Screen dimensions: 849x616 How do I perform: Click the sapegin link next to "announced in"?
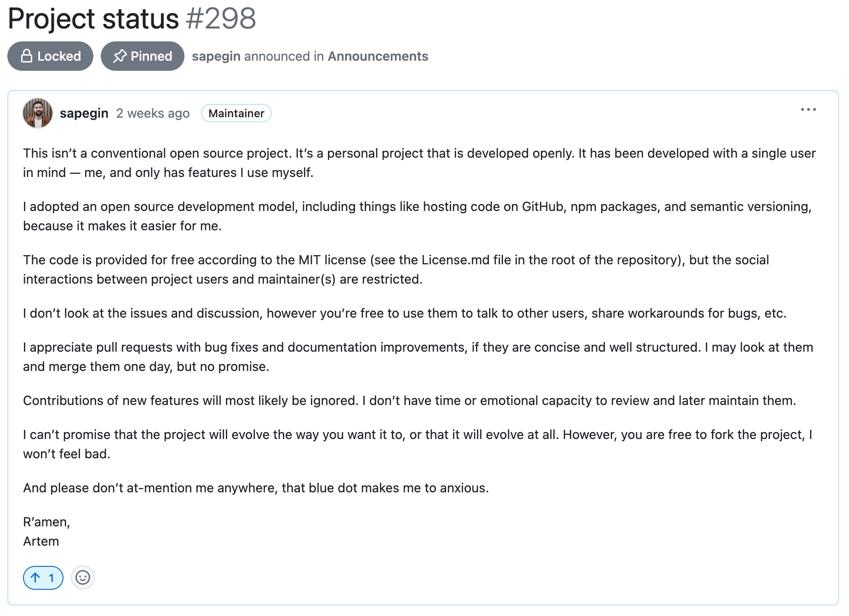click(216, 56)
